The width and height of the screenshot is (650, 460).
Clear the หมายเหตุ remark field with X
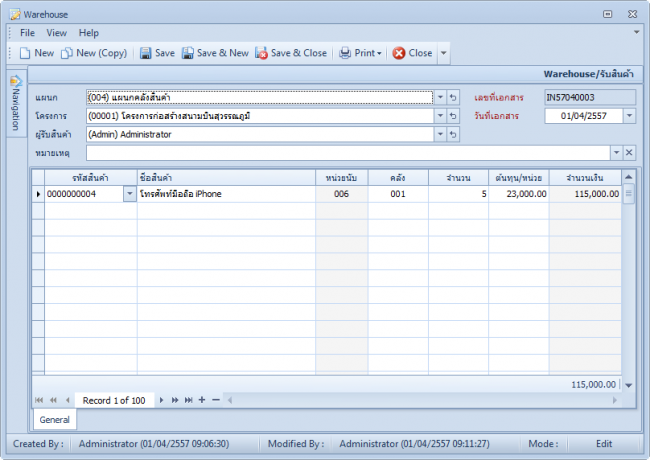tap(629, 153)
